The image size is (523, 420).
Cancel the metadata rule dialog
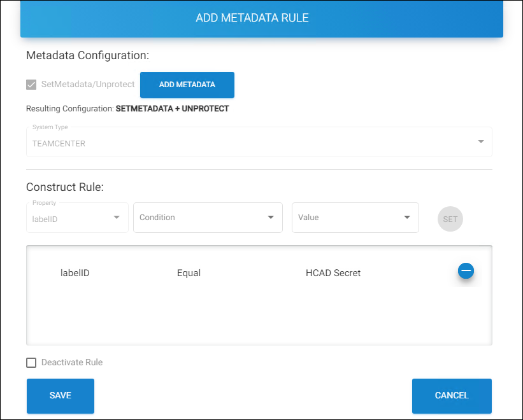tap(452, 396)
